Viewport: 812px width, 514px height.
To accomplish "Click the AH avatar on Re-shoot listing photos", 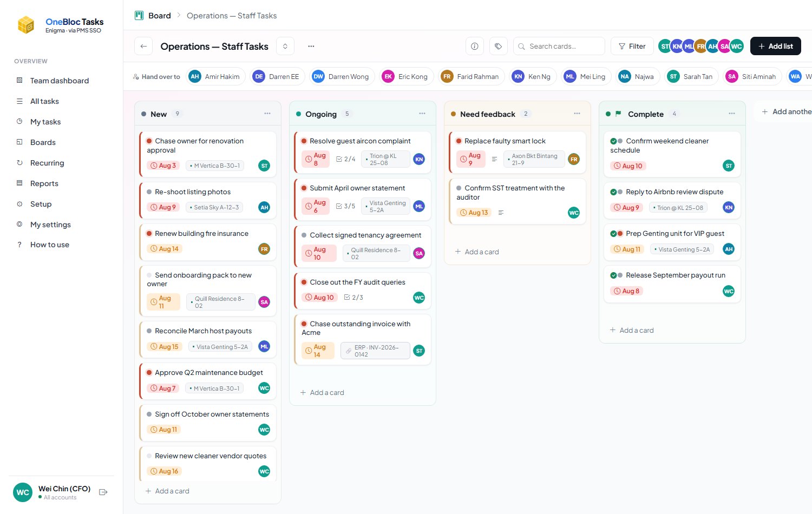I will (264, 207).
